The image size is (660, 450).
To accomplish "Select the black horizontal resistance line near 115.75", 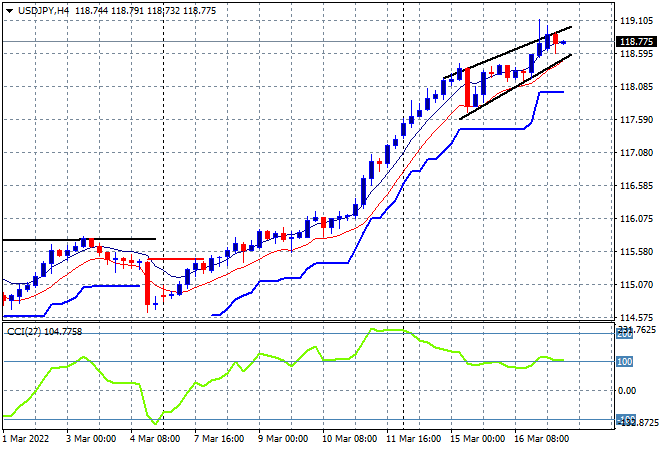I will [x=79, y=240].
